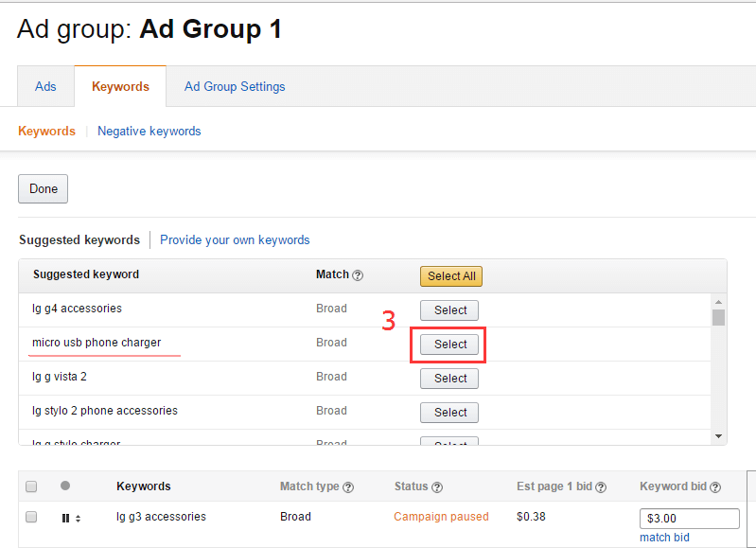Open status dropdown arrow for lg g3 accessories
Viewport: 756px width, 548px height.
[78, 518]
